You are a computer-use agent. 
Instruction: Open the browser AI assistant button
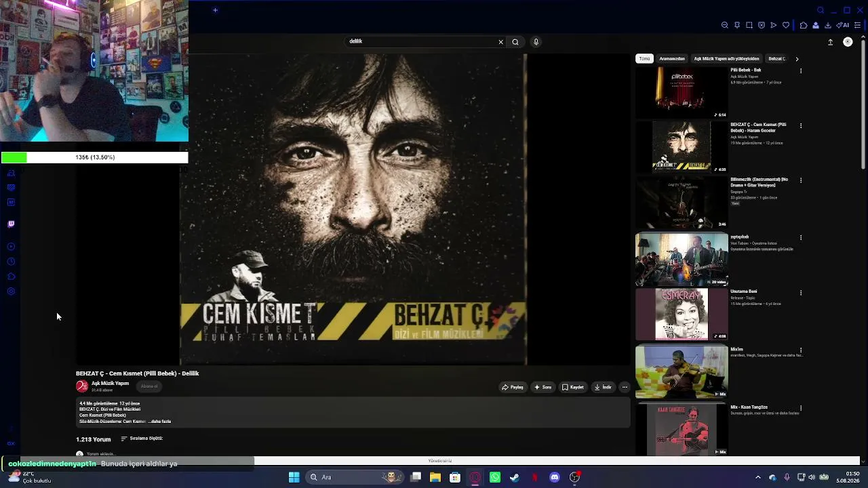843,25
